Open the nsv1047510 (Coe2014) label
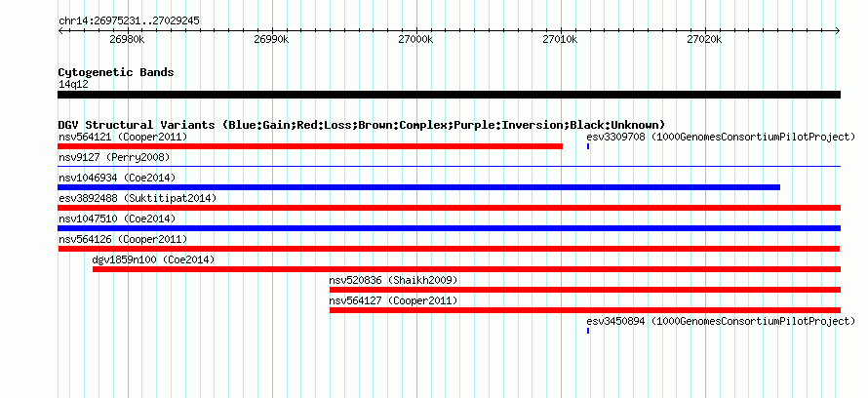The width and height of the screenshot is (868, 398). click(x=117, y=219)
